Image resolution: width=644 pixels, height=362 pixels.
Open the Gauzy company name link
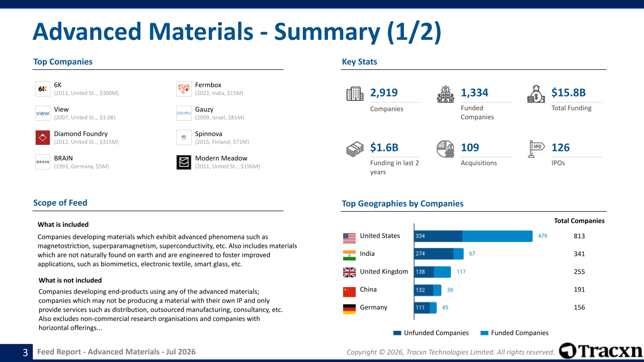click(x=204, y=109)
